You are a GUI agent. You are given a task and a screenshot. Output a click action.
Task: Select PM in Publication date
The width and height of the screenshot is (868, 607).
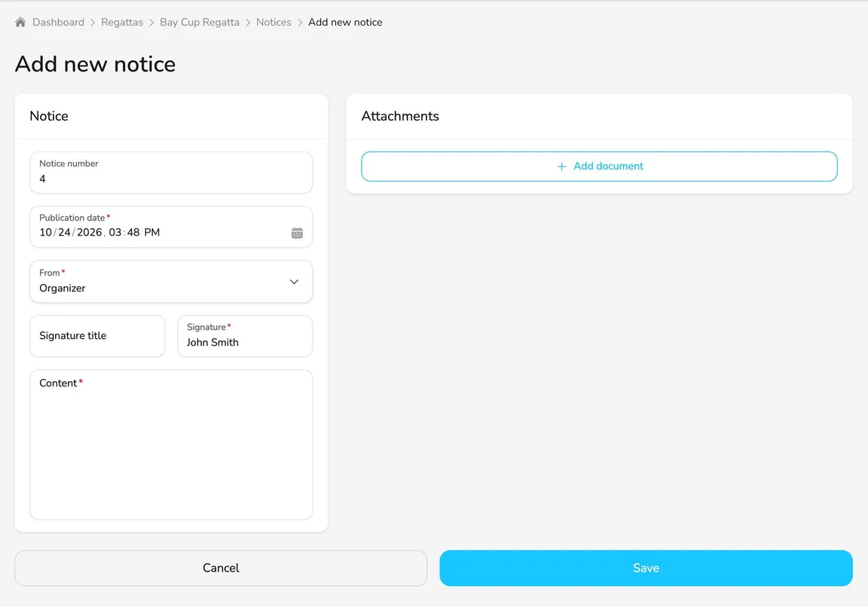152,233
